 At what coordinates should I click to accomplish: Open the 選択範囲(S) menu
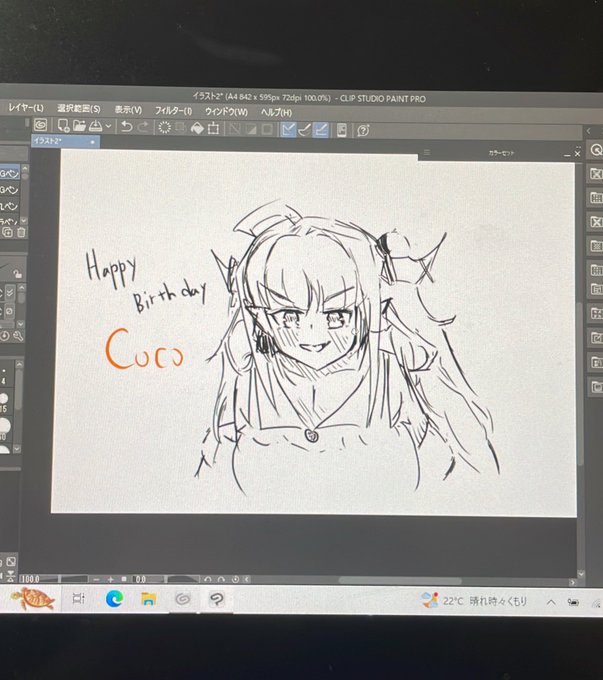(79, 109)
